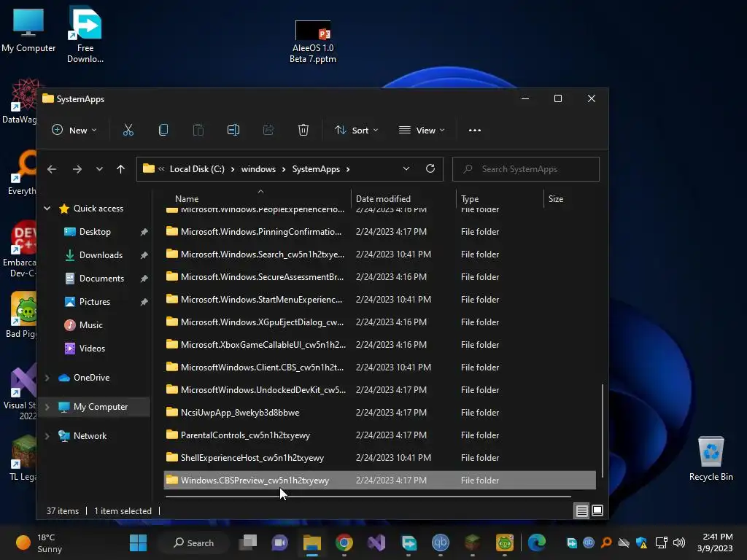Select Microsoft.Windows.PinningConfirmatio... folder
This screenshot has width=747, height=560.
coord(380,232)
